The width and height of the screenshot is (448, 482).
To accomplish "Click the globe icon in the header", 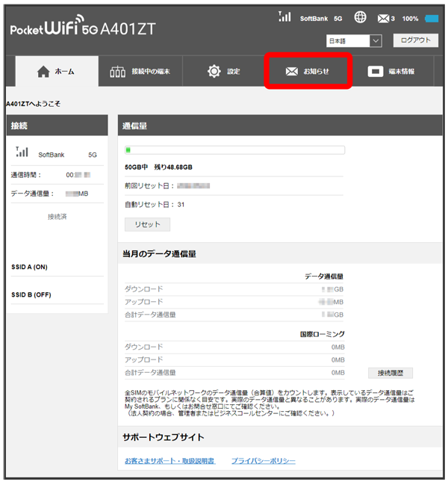I will click(361, 17).
